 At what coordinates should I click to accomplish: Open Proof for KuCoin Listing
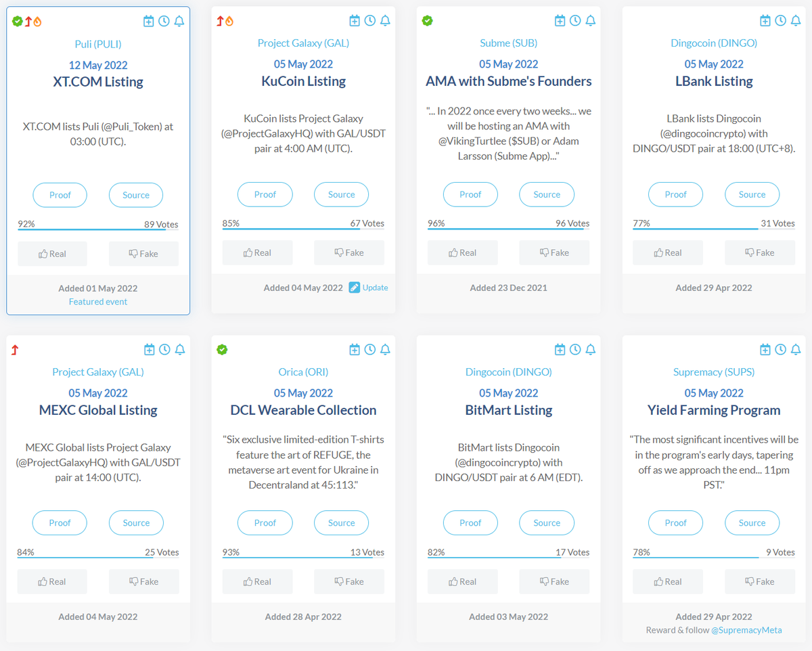265,194
